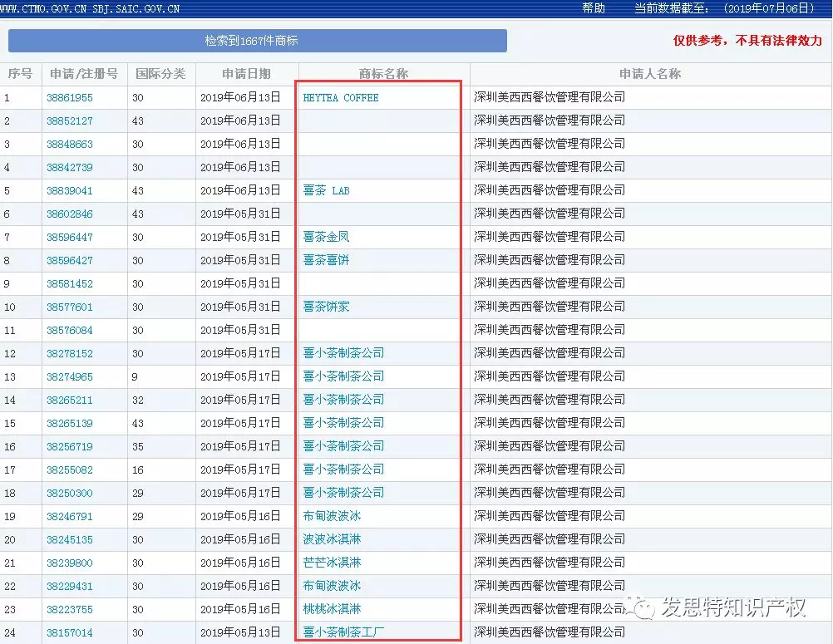Open registration number 38848663
Screen dimensions: 833x644
pos(70,145)
